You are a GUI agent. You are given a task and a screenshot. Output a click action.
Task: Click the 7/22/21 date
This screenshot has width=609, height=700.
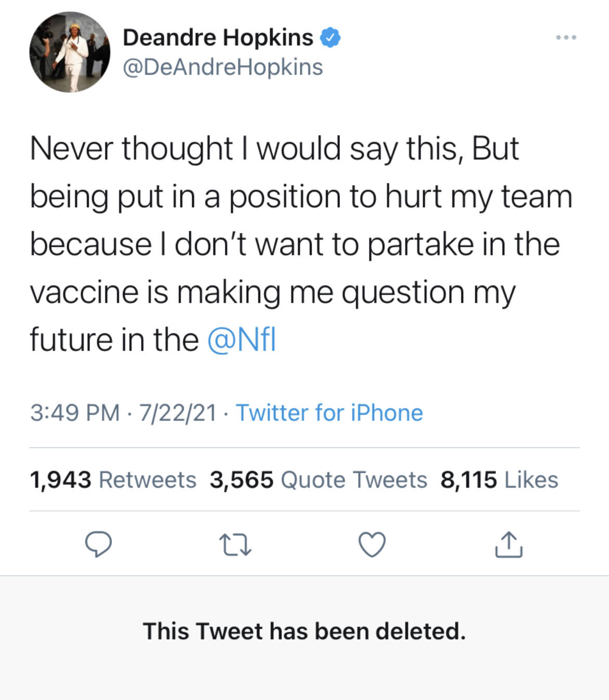pyautogui.click(x=177, y=413)
